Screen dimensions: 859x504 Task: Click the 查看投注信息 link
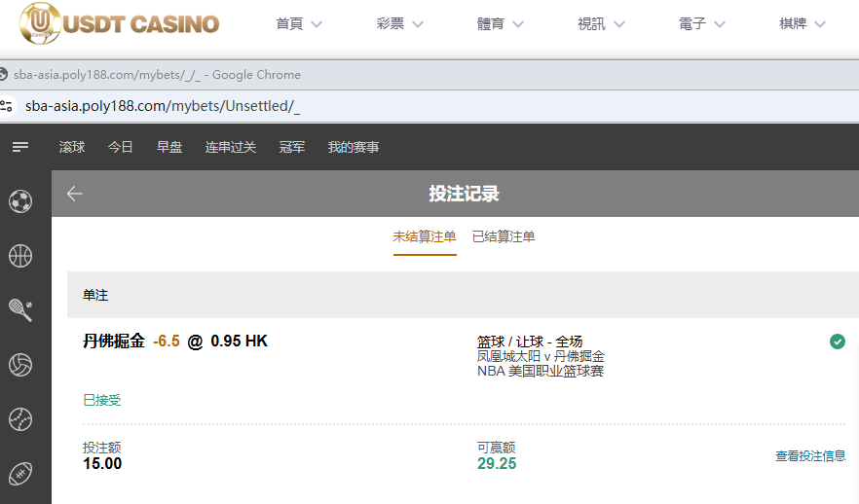click(809, 455)
